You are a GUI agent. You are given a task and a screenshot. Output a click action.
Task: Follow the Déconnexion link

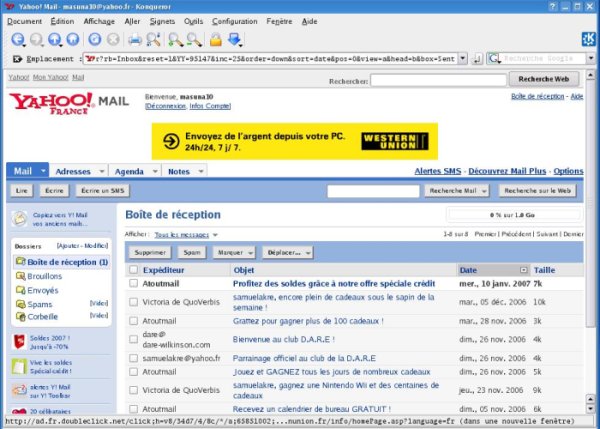166,106
